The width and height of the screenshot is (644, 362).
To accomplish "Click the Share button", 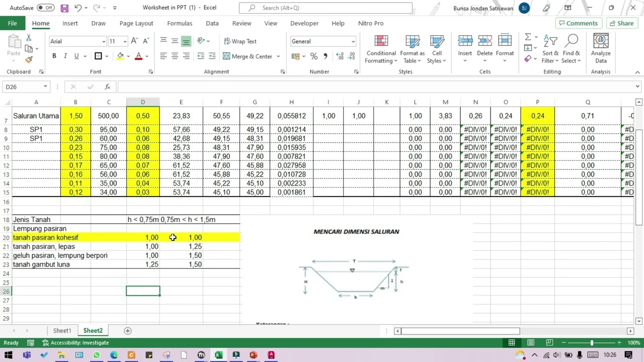I will click(622, 23).
